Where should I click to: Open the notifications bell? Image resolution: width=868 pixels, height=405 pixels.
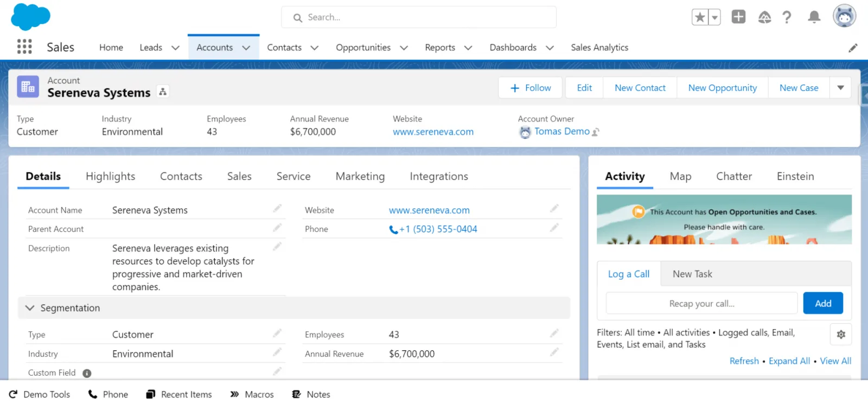(x=814, y=17)
